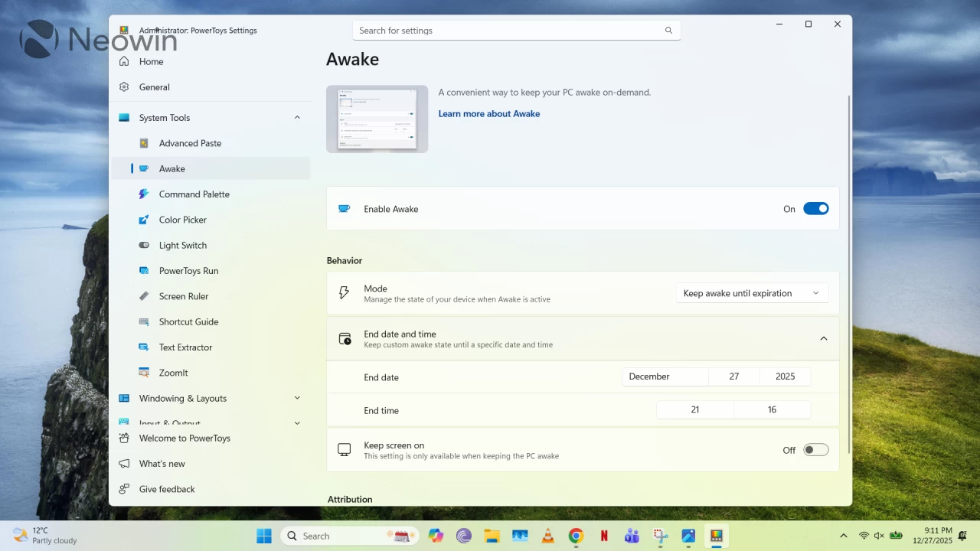
Task: Change the End date year 2025
Action: (785, 377)
